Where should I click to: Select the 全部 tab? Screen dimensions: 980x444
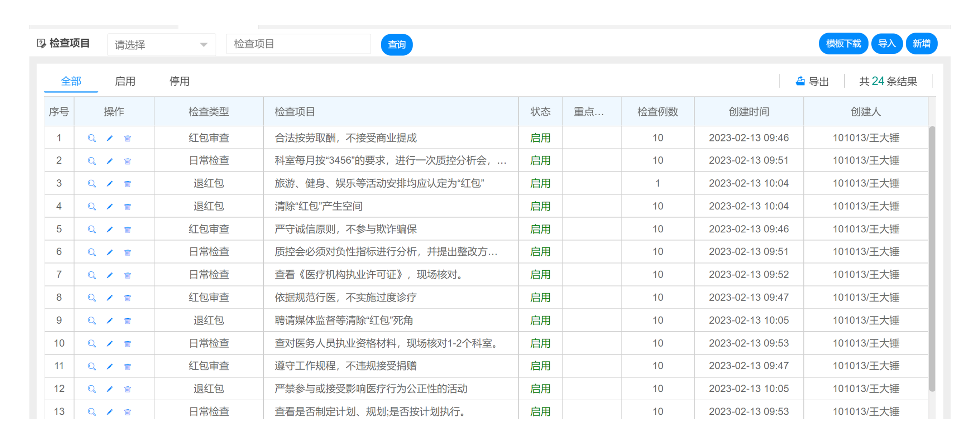point(71,81)
